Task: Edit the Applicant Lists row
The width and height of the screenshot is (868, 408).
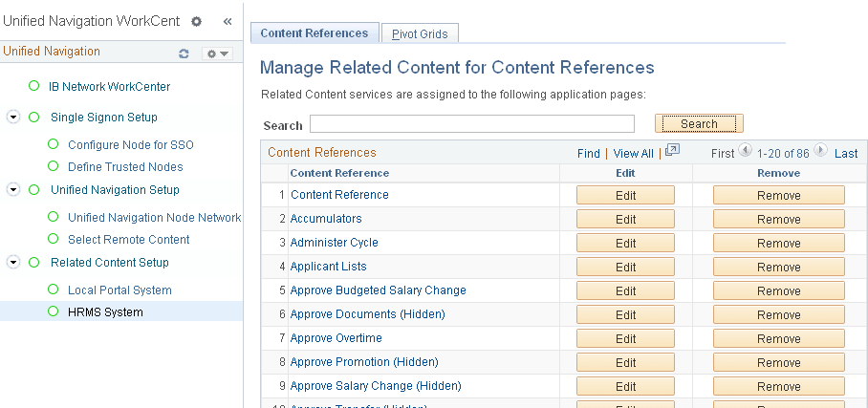Action: [625, 267]
